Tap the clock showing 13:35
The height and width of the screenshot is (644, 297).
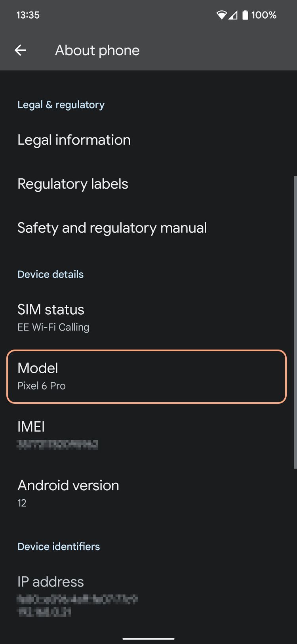point(28,15)
